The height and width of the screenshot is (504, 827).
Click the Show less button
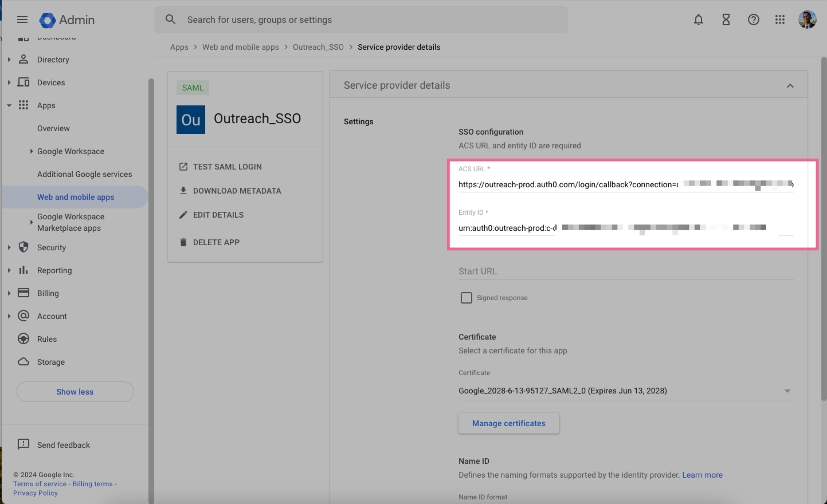pyautogui.click(x=75, y=391)
